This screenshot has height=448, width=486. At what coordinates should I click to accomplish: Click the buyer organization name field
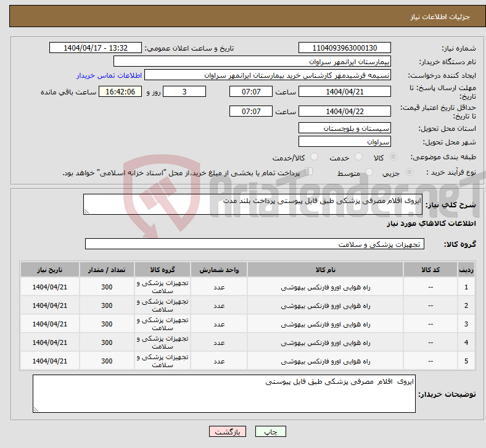(x=252, y=61)
